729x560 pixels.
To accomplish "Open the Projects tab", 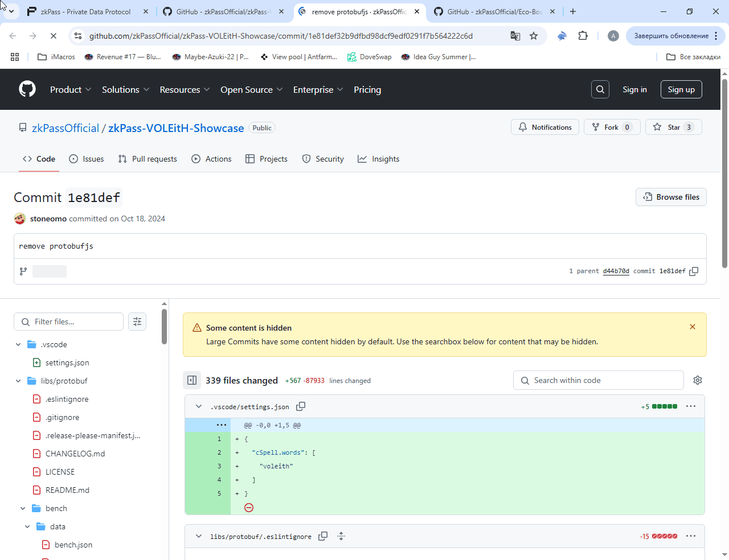I will click(267, 159).
